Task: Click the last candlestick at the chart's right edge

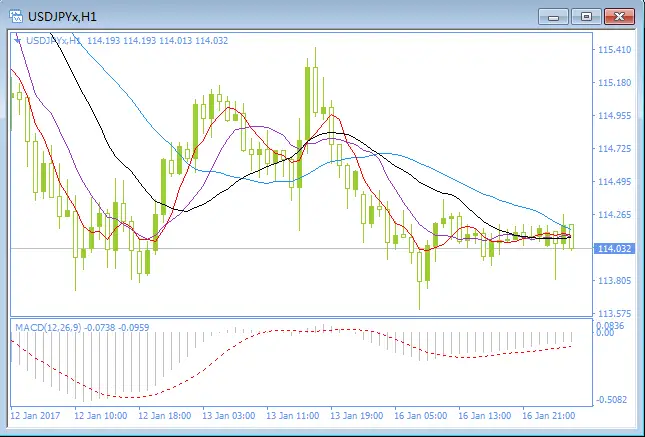Action: point(571,237)
